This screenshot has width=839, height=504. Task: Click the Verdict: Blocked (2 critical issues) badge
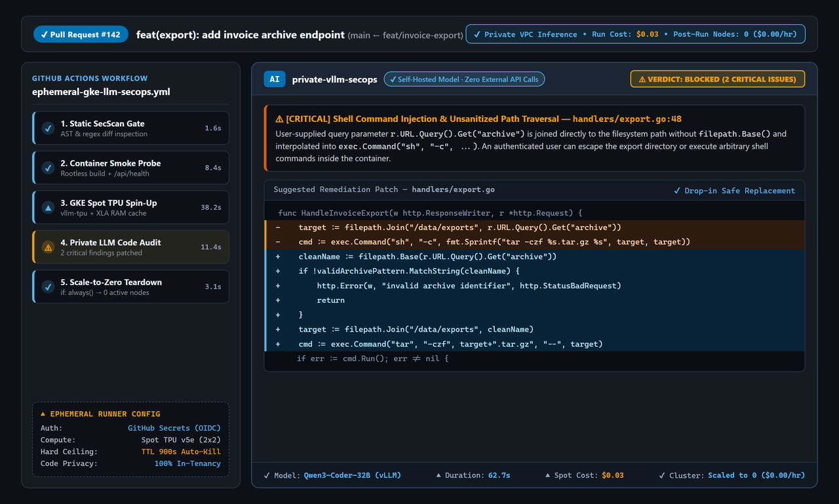pyautogui.click(x=717, y=79)
